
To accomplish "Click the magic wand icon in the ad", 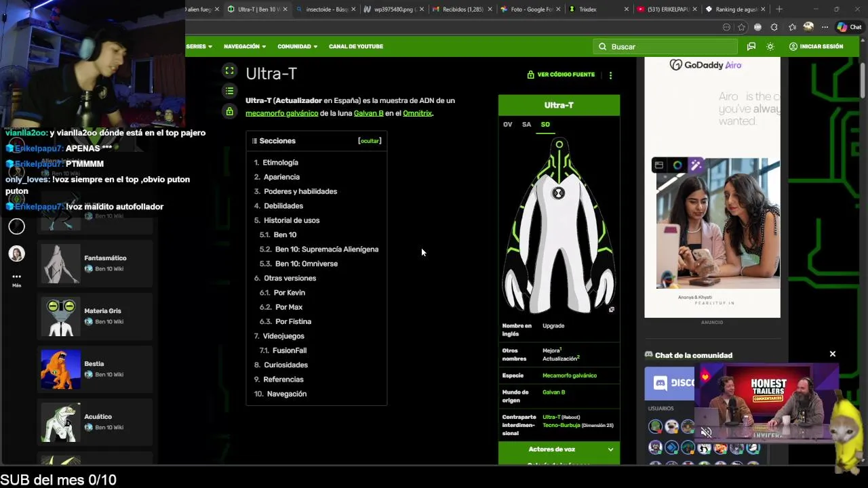I will click(x=696, y=165).
